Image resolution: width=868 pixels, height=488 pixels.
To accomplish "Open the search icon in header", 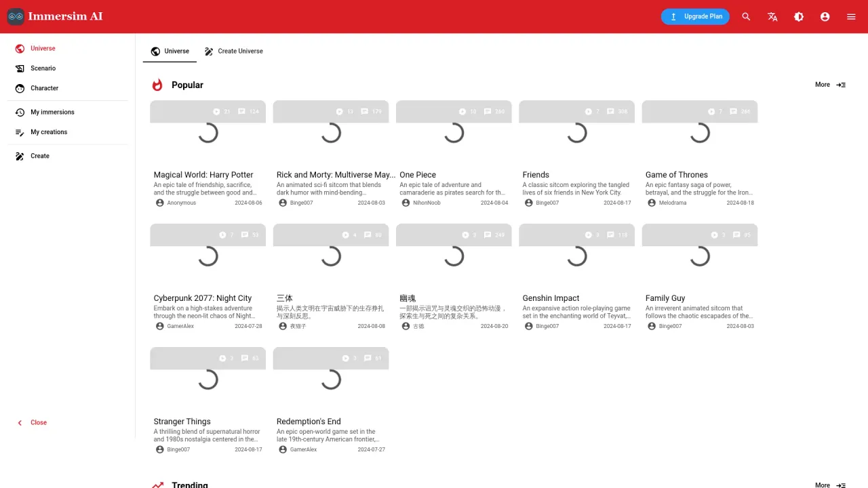I will [x=746, y=17].
